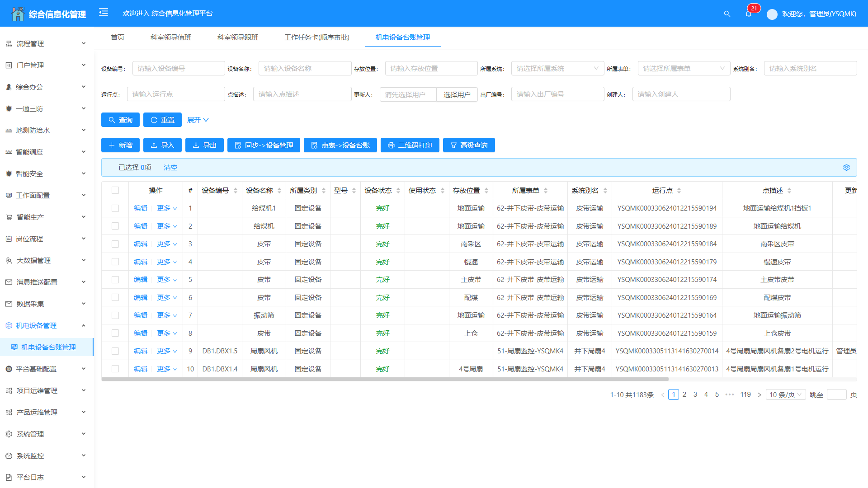
Task: Check the row 3 南采区 checkbox
Action: pos(115,244)
